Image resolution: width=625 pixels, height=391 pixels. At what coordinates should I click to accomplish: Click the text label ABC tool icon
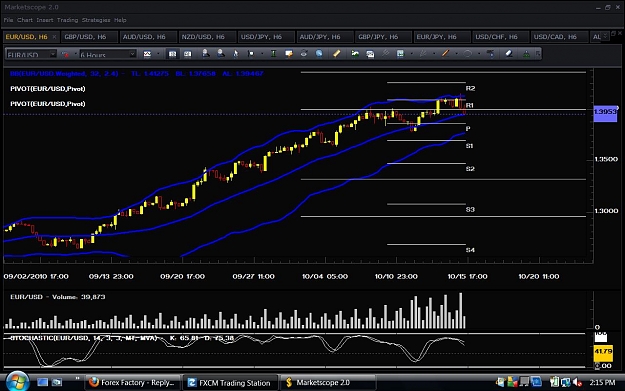(x=491, y=53)
